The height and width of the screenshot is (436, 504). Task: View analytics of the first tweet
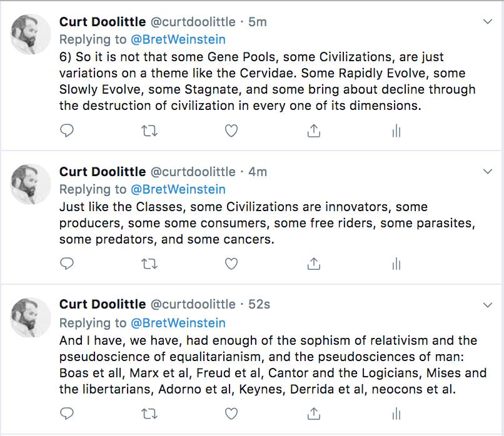click(396, 131)
